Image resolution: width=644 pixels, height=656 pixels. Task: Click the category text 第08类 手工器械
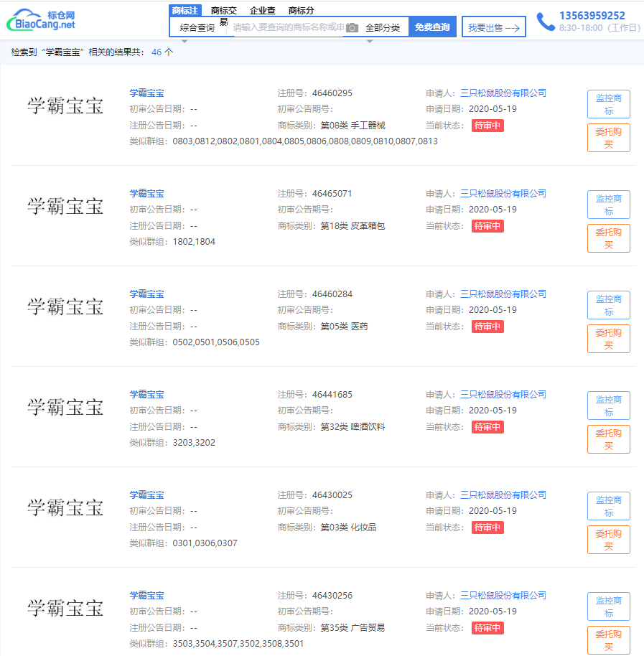click(353, 126)
